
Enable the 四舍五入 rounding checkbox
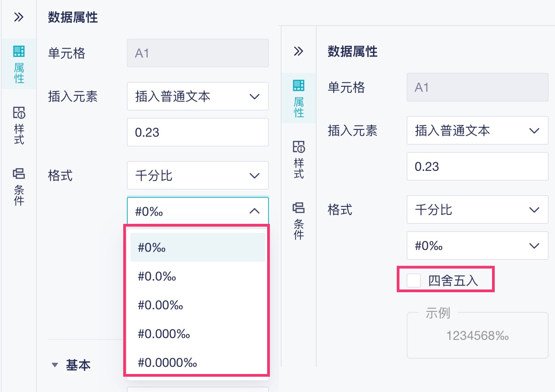click(414, 281)
